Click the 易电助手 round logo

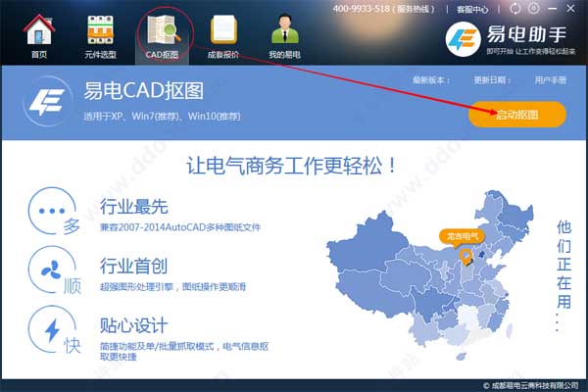[464, 39]
